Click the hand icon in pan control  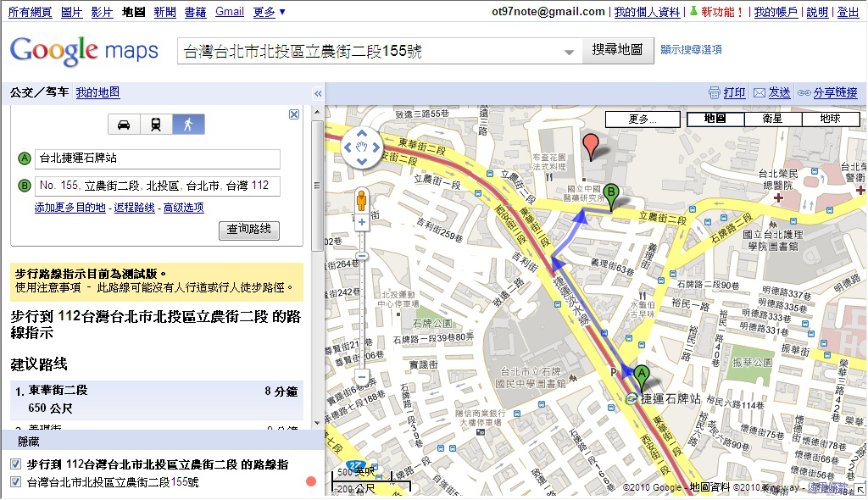coord(361,147)
